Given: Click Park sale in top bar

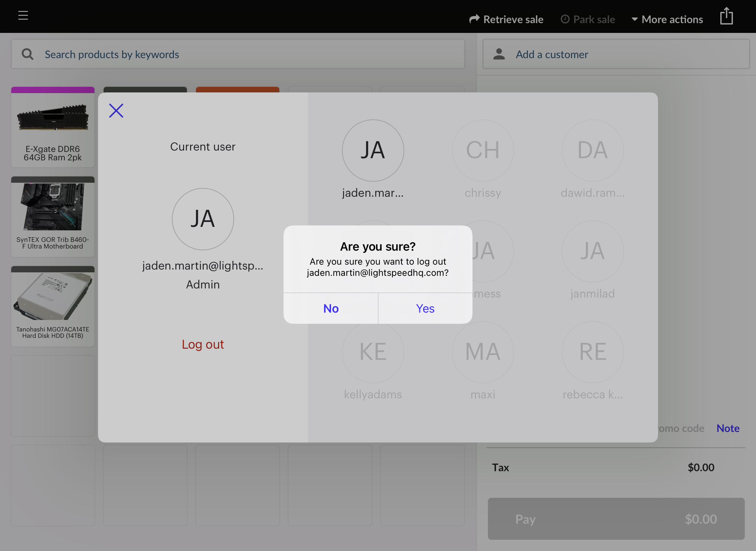Looking at the screenshot, I should (x=588, y=20).
